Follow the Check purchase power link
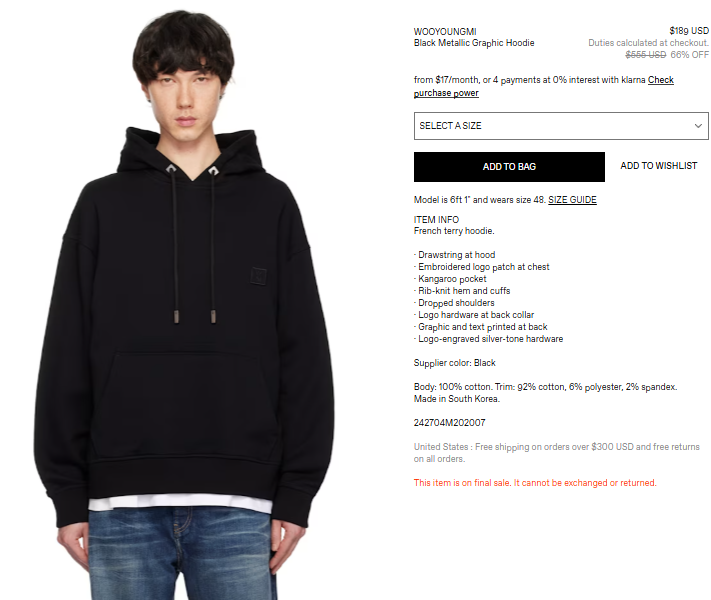 tap(544, 86)
